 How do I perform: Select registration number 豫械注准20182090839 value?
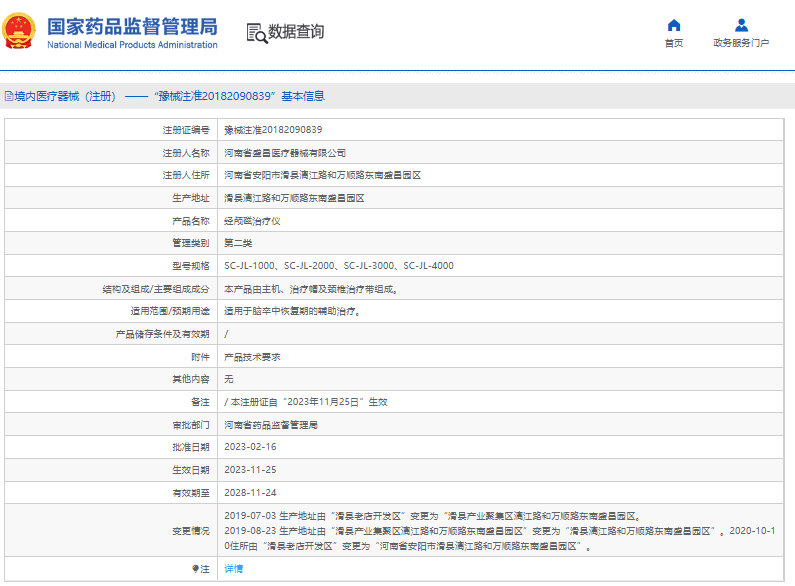point(273,130)
